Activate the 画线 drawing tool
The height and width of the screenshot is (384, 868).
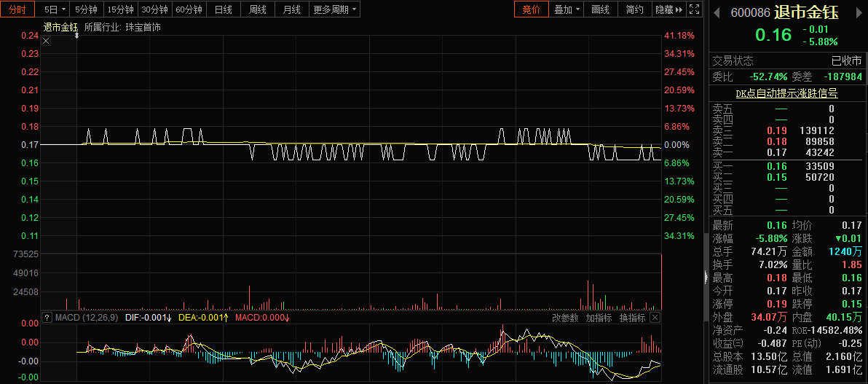coord(601,9)
